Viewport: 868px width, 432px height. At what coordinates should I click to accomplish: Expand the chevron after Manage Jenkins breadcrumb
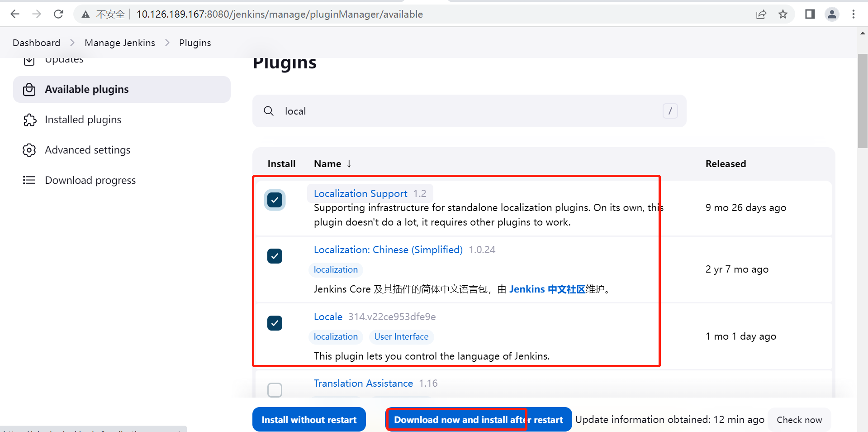[167, 43]
